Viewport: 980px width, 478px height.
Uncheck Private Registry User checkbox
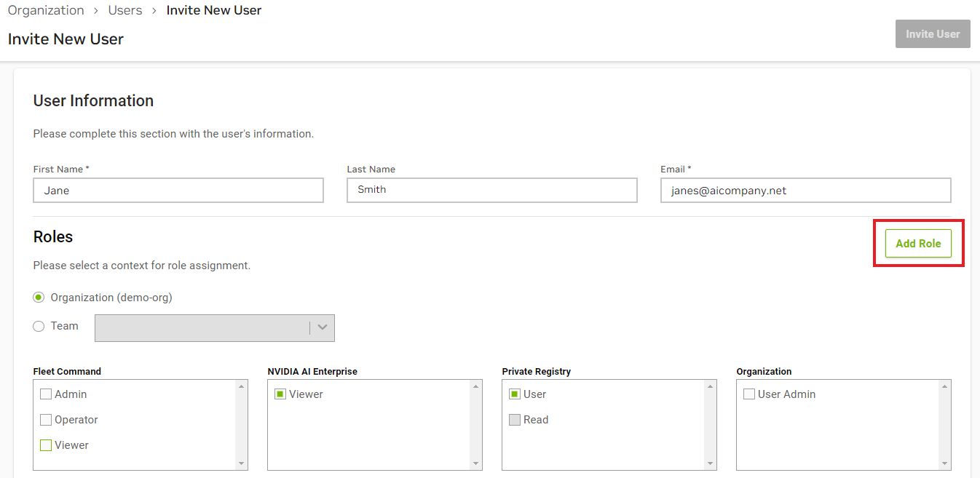coord(515,394)
